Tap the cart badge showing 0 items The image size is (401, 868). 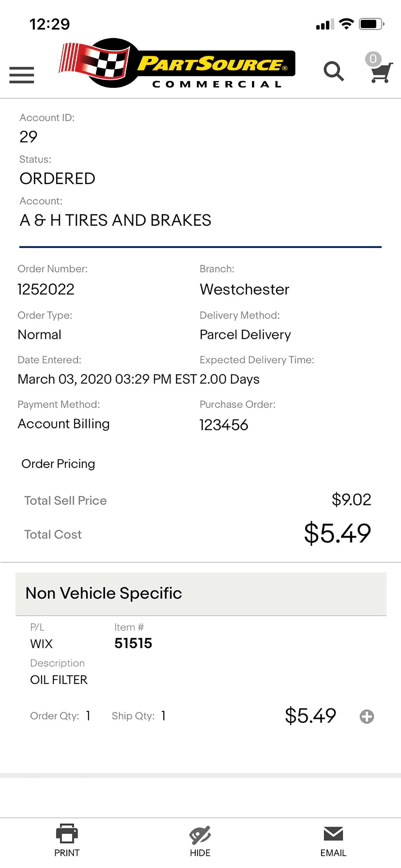click(x=373, y=59)
